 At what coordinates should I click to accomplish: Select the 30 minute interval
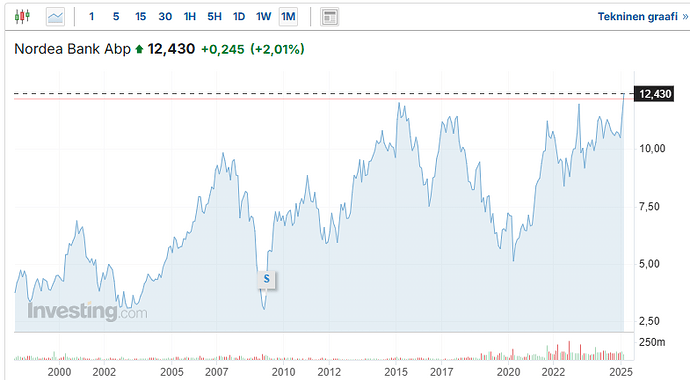click(x=165, y=17)
